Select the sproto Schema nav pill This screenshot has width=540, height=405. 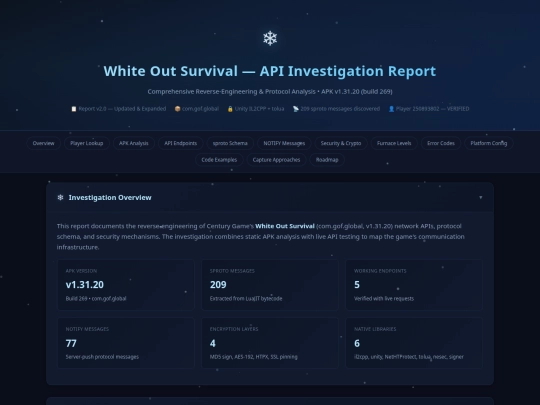[x=230, y=143]
